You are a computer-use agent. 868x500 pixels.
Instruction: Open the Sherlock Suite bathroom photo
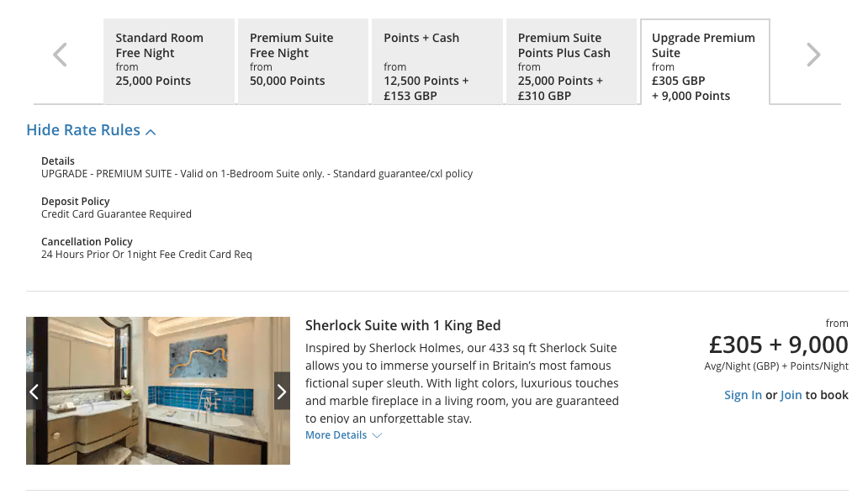coord(158,391)
